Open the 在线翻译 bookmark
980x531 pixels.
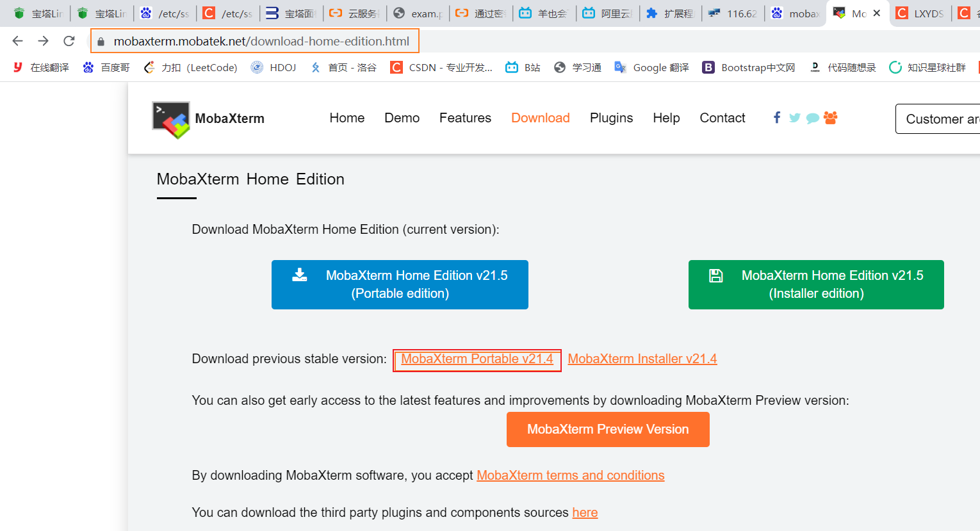click(41, 67)
